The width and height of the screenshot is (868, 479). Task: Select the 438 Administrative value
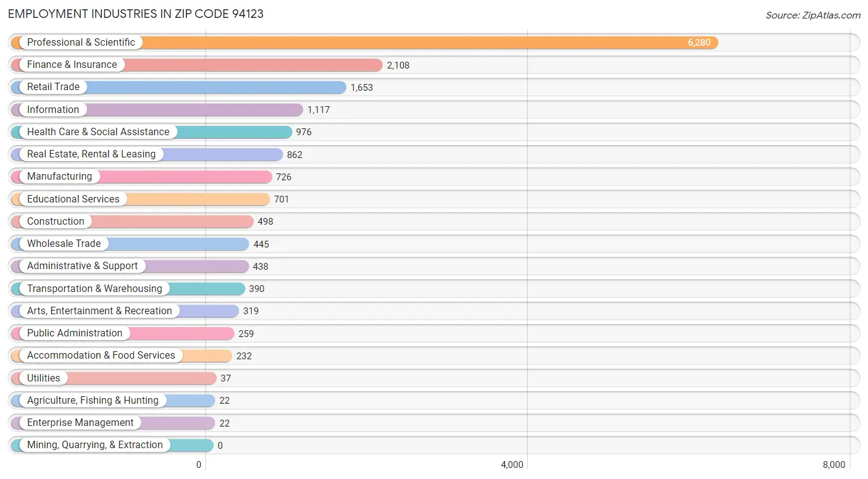[261, 267]
